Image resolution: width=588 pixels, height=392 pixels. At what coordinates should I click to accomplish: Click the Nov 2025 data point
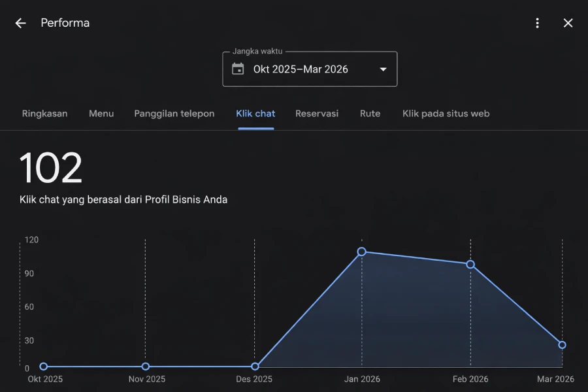[146, 366]
